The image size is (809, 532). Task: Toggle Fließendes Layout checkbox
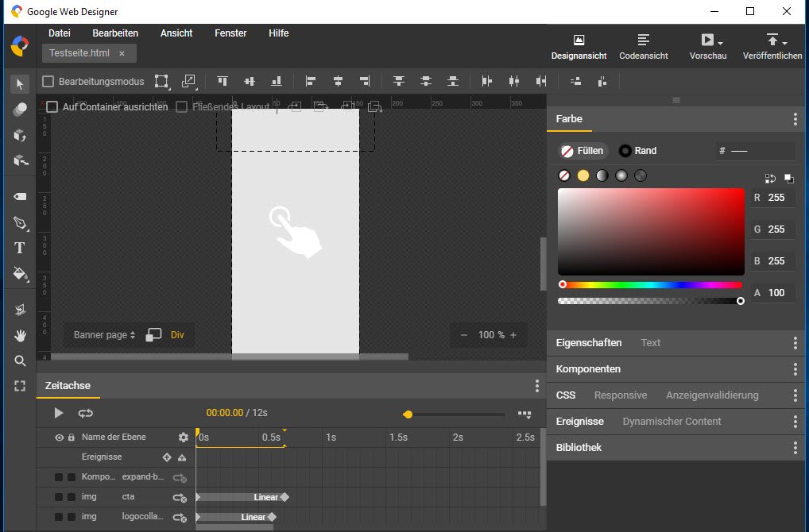point(182,106)
